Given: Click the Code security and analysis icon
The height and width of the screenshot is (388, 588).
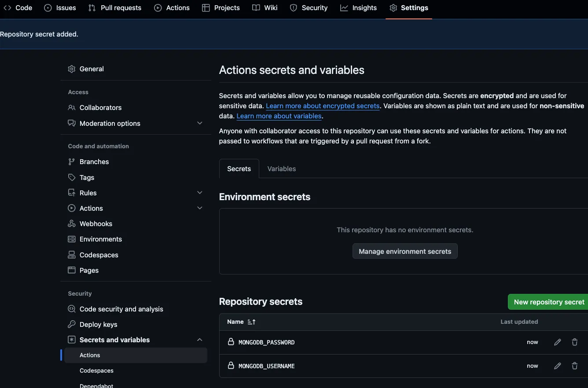Looking at the screenshot, I should 72,309.
